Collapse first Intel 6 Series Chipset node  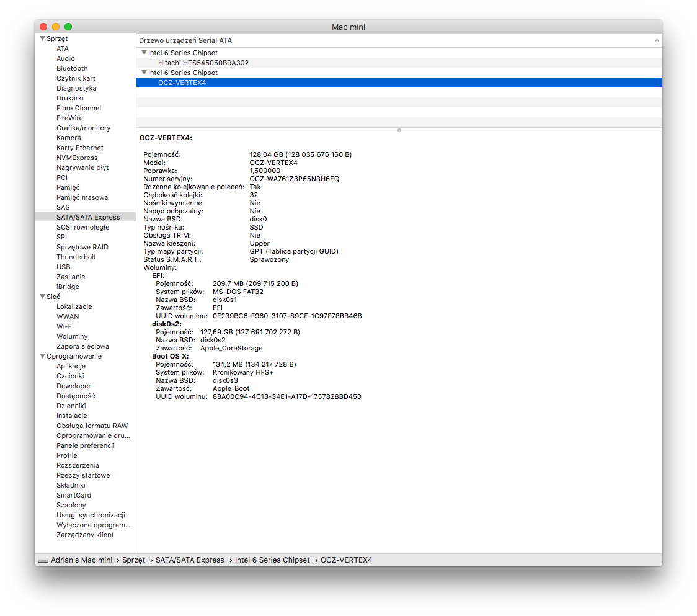pos(144,53)
